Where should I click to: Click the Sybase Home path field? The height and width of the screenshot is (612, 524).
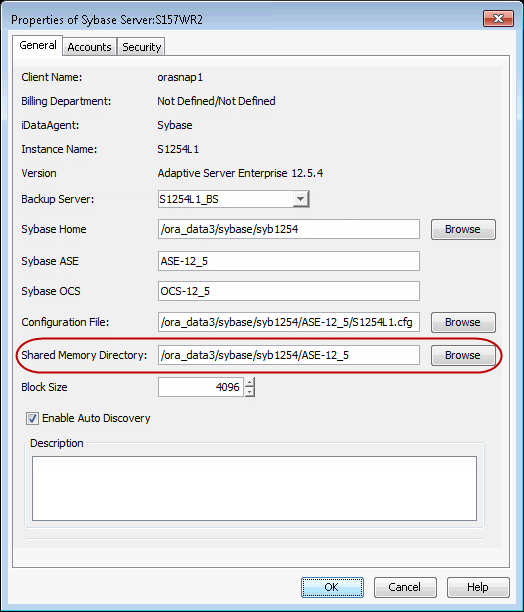point(289,229)
